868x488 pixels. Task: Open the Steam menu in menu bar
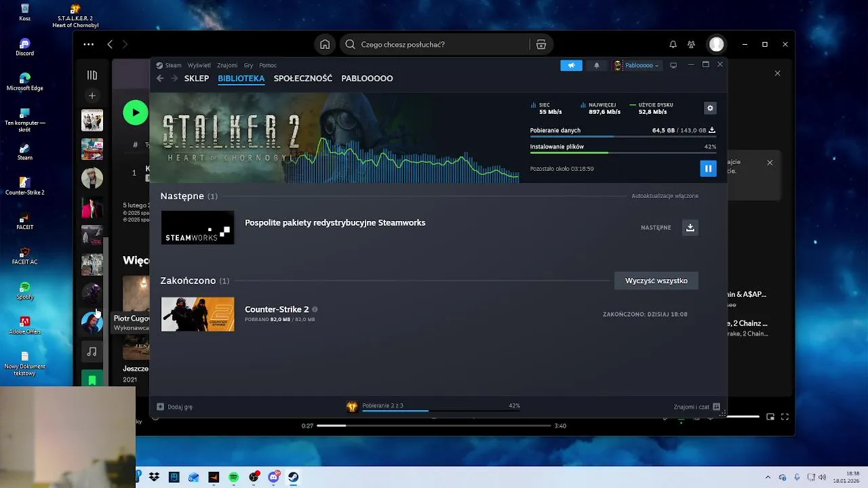(x=174, y=65)
